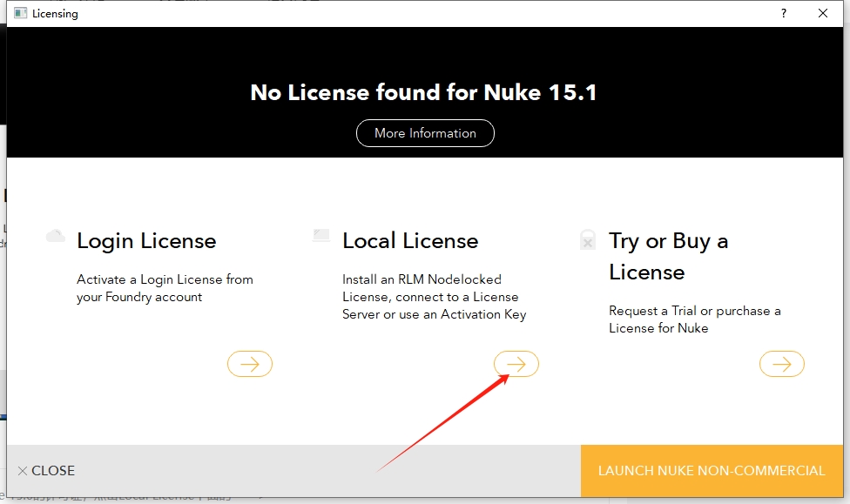Click the RLM Nodelocked License description text
The image size is (850, 504).
click(434, 297)
